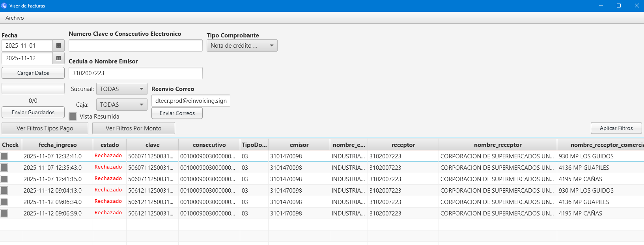Expand the Tipo Comprobante dropdown
Viewport: 644px width, 245px height.
pos(242,46)
